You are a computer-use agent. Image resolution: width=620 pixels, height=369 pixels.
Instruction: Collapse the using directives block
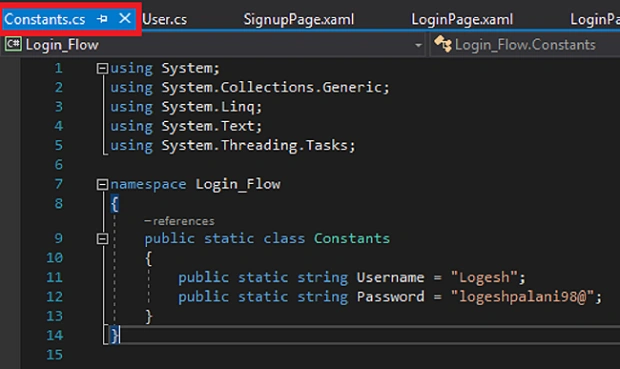pyautogui.click(x=102, y=68)
